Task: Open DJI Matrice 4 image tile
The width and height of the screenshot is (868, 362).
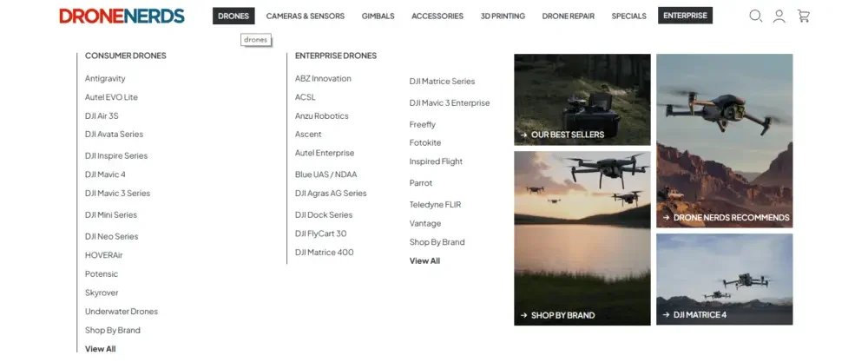Action: pos(725,280)
